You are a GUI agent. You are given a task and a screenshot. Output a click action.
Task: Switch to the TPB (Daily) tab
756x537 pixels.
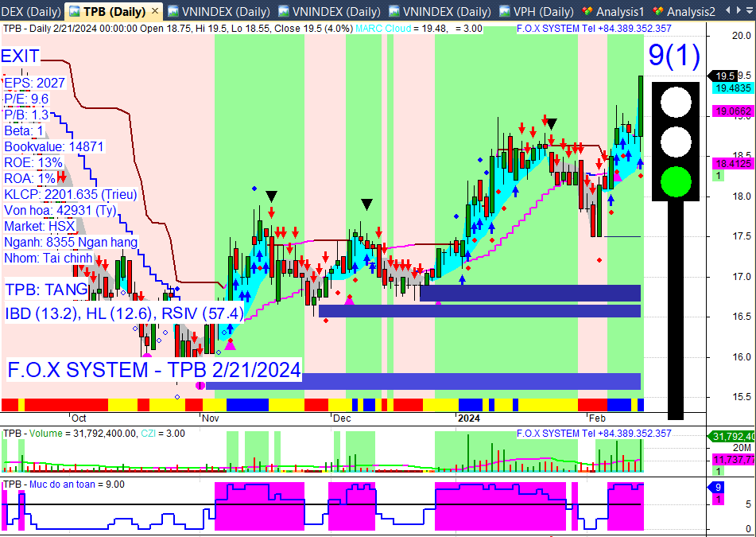click(x=114, y=11)
